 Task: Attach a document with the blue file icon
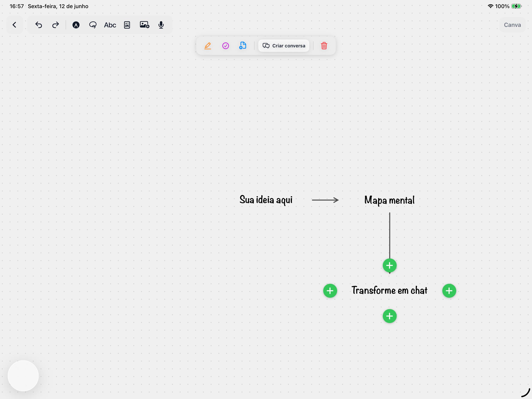(243, 46)
